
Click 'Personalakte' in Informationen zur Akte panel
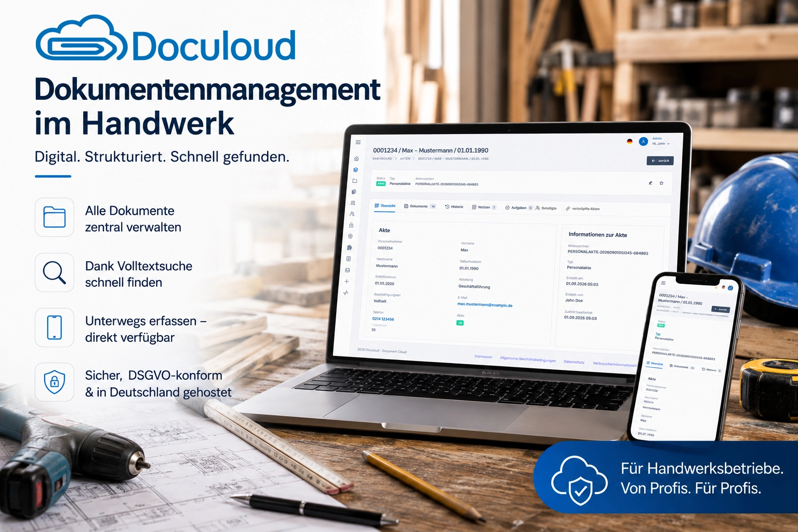[579, 268]
